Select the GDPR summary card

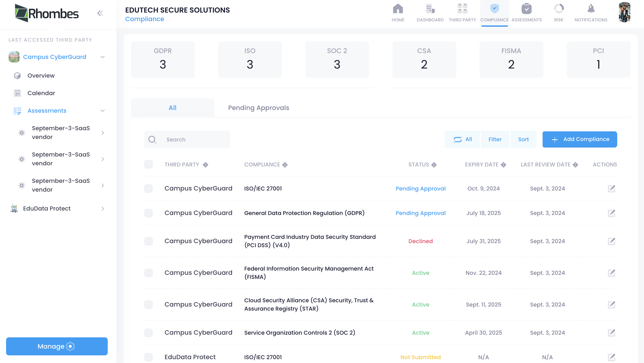tap(163, 60)
